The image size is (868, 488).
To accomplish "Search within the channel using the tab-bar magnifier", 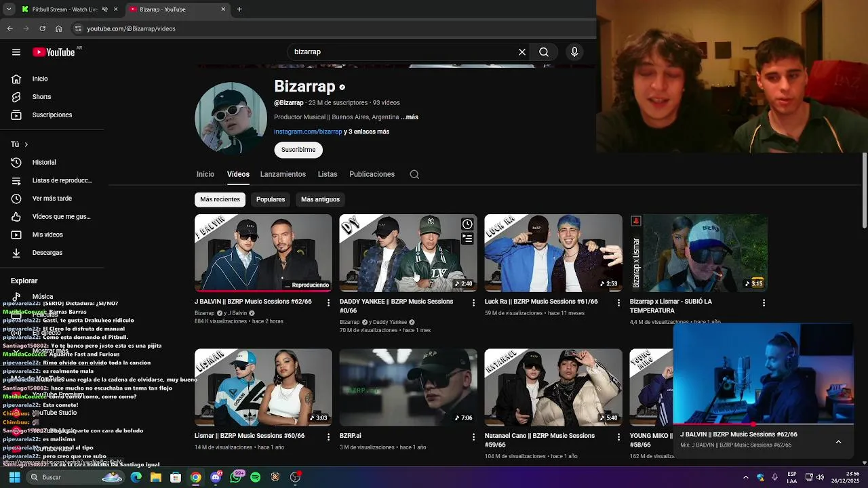I will pyautogui.click(x=414, y=174).
